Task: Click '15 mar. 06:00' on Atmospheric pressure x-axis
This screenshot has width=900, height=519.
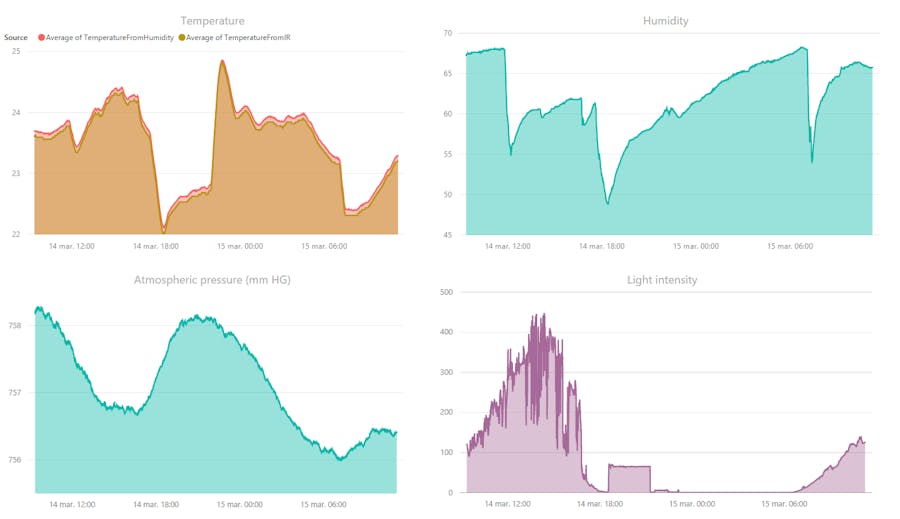Action: coord(322,504)
